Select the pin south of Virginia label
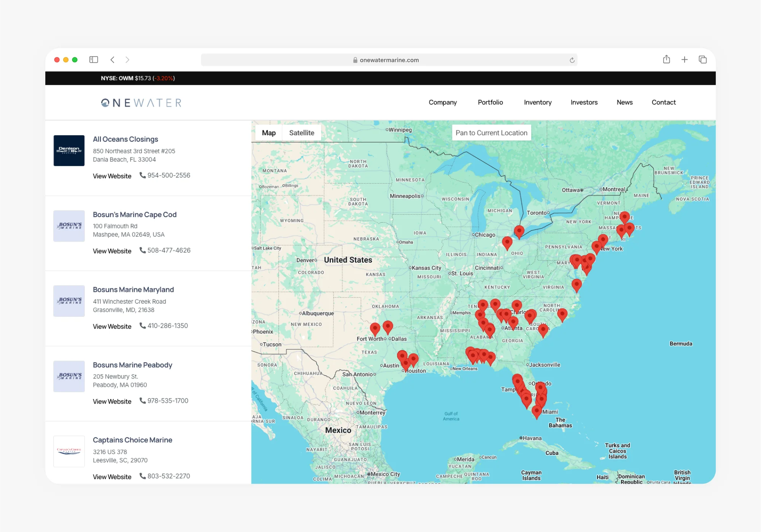Image resolution: width=761 pixels, height=532 pixels. (577, 285)
